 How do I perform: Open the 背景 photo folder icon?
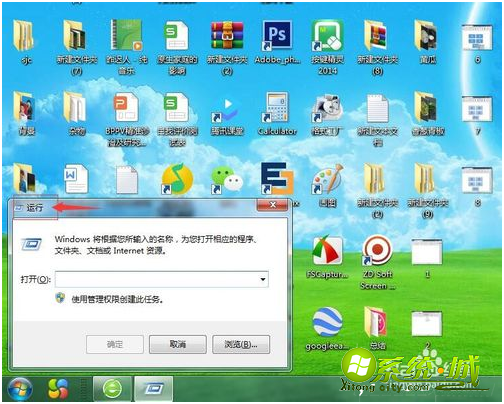point(24,108)
